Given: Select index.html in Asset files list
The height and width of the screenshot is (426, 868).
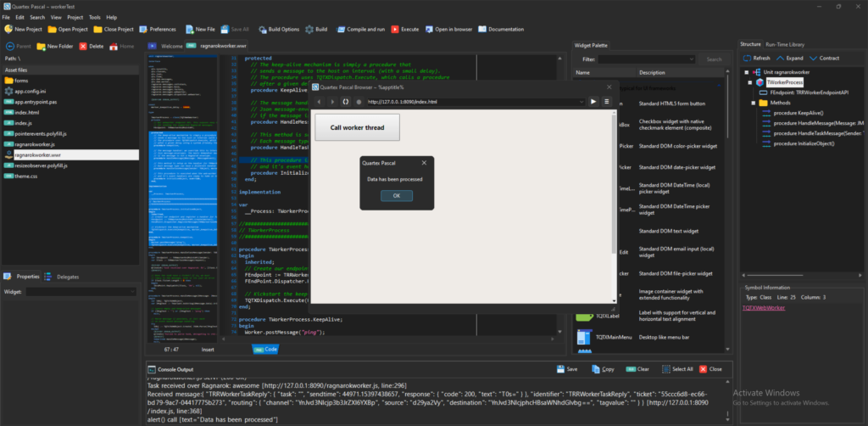Looking at the screenshot, I should pyautogui.click(x=28, y=112).
